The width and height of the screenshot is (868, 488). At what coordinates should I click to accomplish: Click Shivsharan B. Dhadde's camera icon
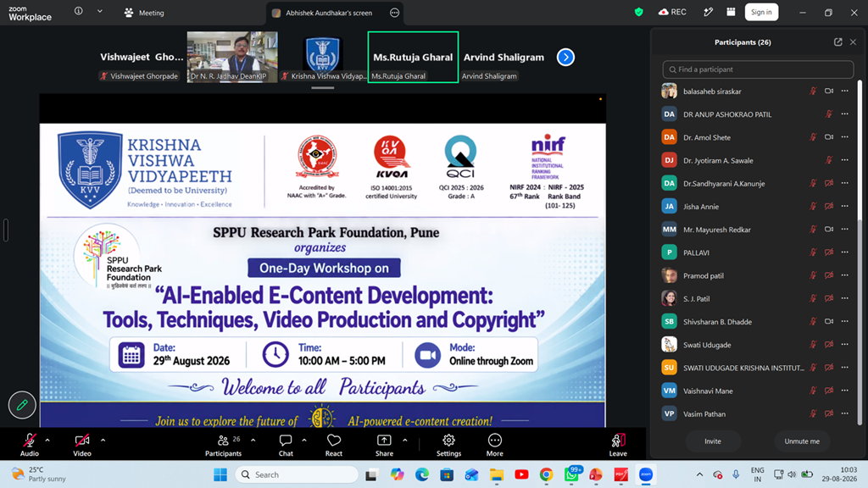829,321
